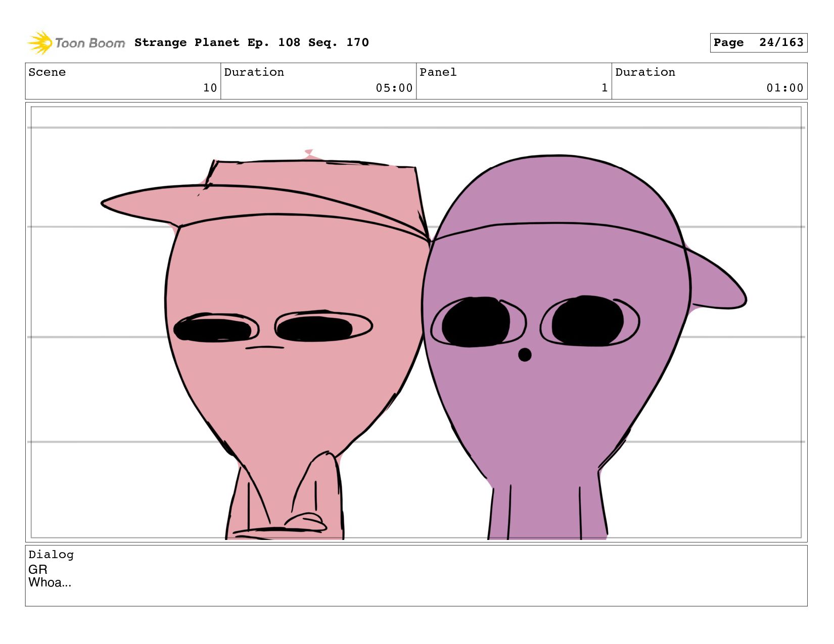The width and height of the screenshot is (834, 644).
Task: Click the scene duration '05:00'
Action: tap(394, 88)
